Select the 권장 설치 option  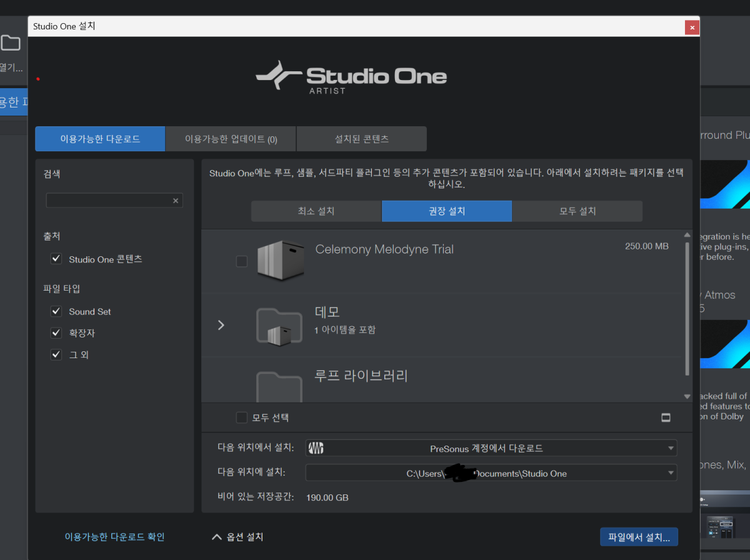point(447,211)
